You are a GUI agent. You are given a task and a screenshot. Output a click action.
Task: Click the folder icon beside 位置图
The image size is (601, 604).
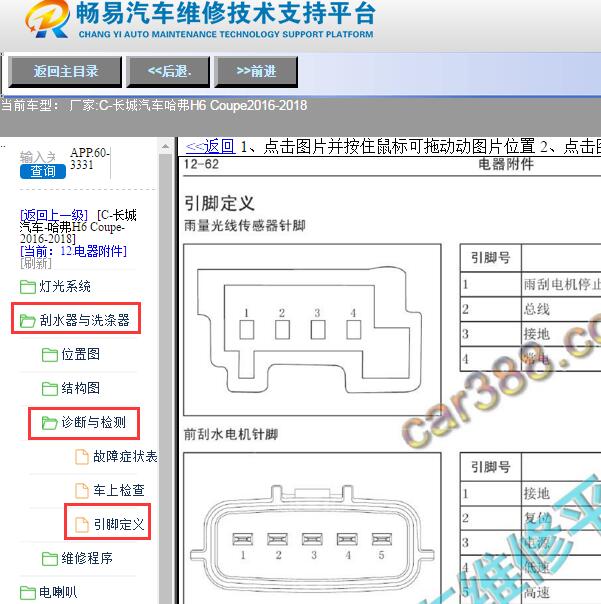pos(50,354)
